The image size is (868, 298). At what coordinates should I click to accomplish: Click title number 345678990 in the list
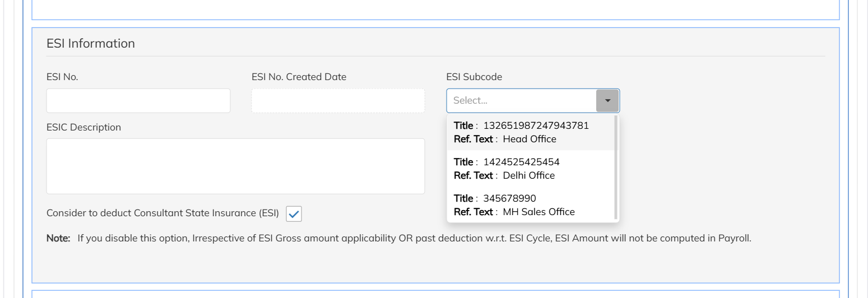pos(509,198)
